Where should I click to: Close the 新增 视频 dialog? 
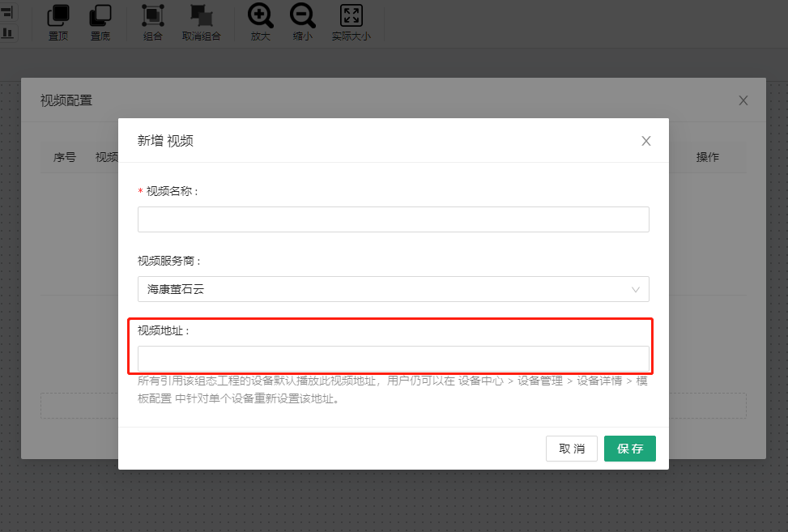[646, 141]
